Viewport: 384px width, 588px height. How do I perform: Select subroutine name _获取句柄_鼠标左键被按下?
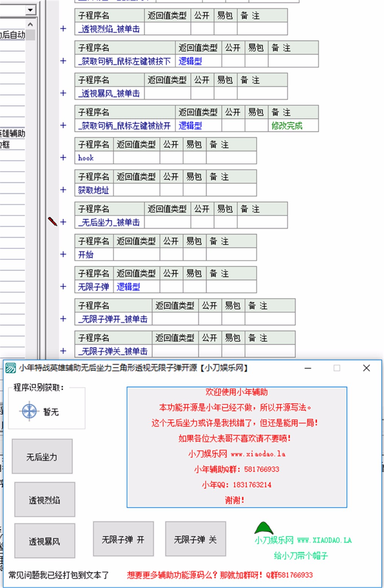click(125, 61)
